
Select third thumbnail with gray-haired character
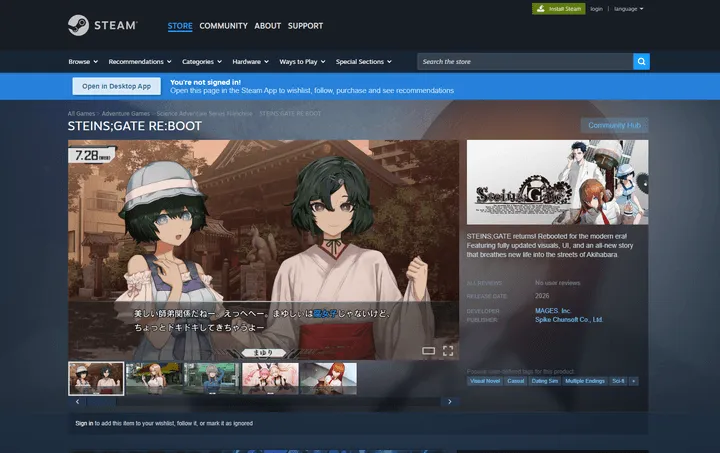[x=212, y=379]
